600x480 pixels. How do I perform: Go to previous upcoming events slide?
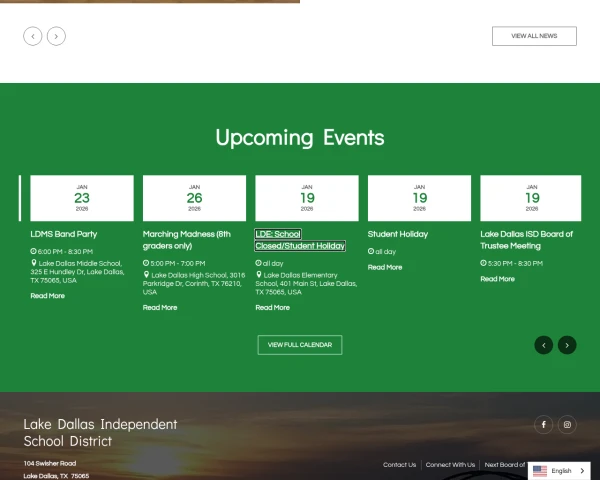tap(543, 345)
